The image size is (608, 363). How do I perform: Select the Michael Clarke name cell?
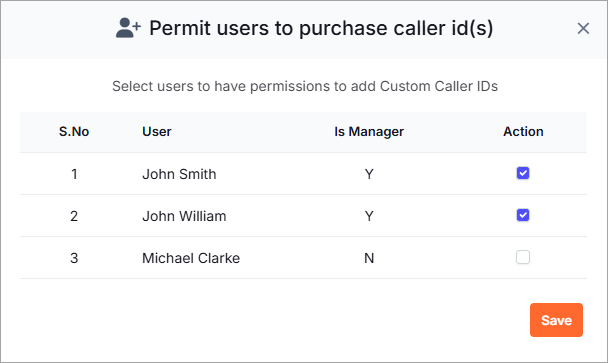tap(191, 258)
